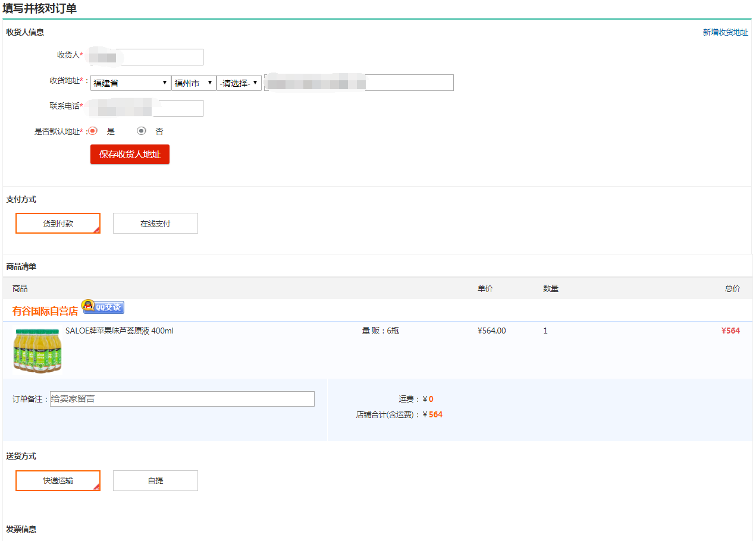Click the 收货人 name input field
This screenshot has width=756, height=541.
161,57
